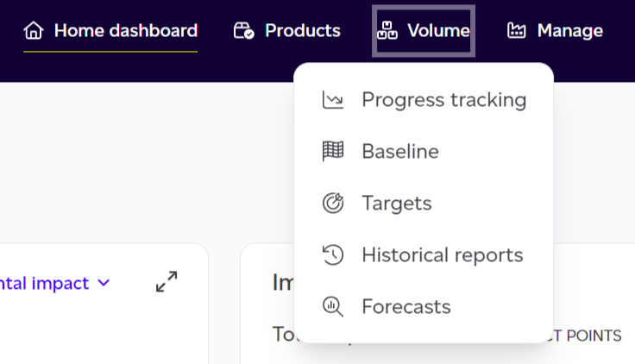Open the Home dashboard tab

pyautogui.click(x=110, y=31)
